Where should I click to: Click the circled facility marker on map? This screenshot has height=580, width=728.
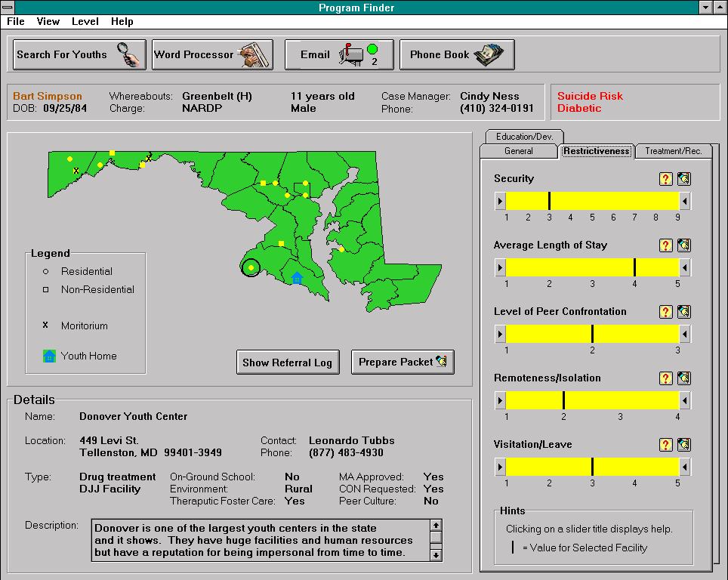(251, 267)
